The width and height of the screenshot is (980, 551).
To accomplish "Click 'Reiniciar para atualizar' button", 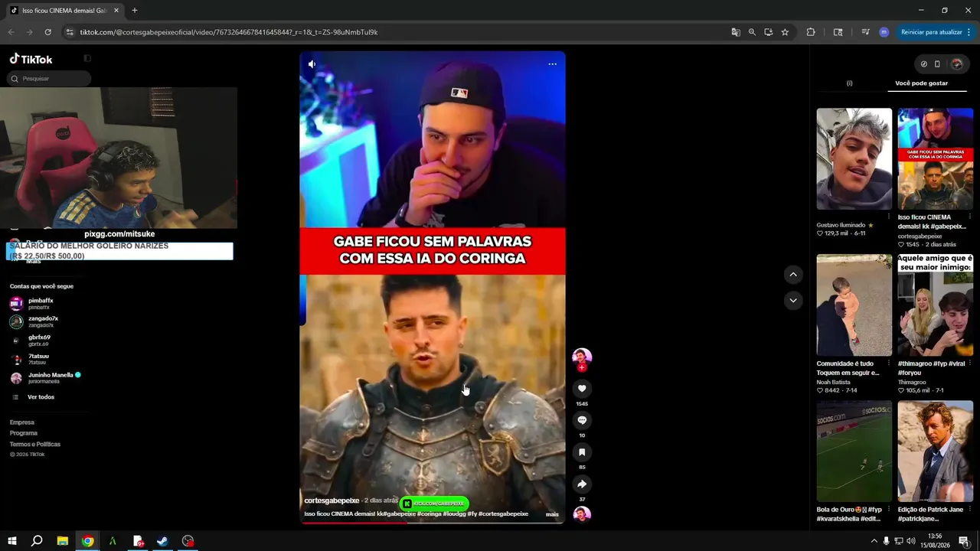I will click(931, 32).
